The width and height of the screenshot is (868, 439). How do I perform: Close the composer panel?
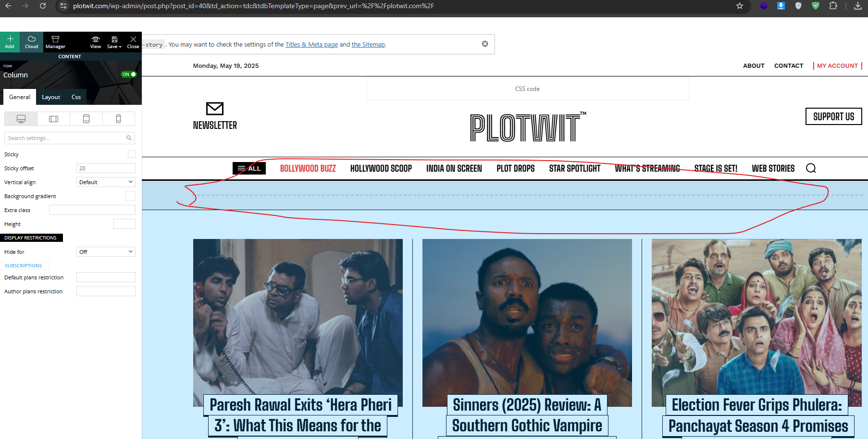[x=133, y=42]
